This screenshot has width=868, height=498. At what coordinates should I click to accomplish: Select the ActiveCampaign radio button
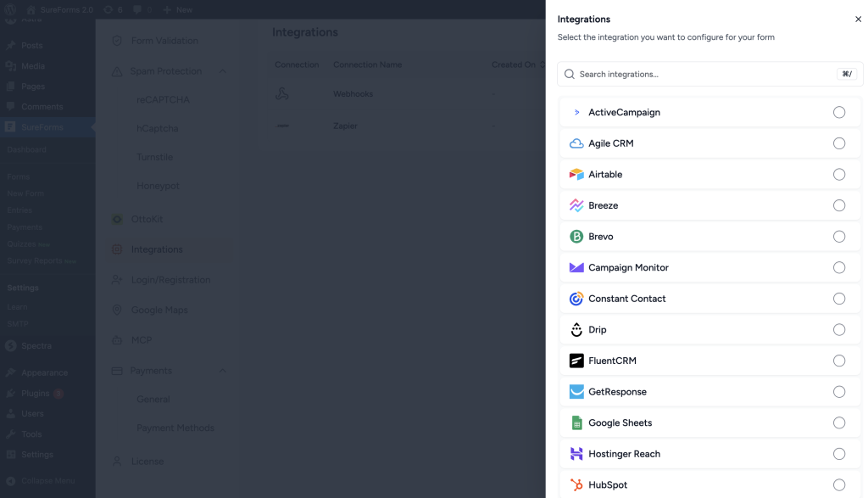(x=839, y=113)
